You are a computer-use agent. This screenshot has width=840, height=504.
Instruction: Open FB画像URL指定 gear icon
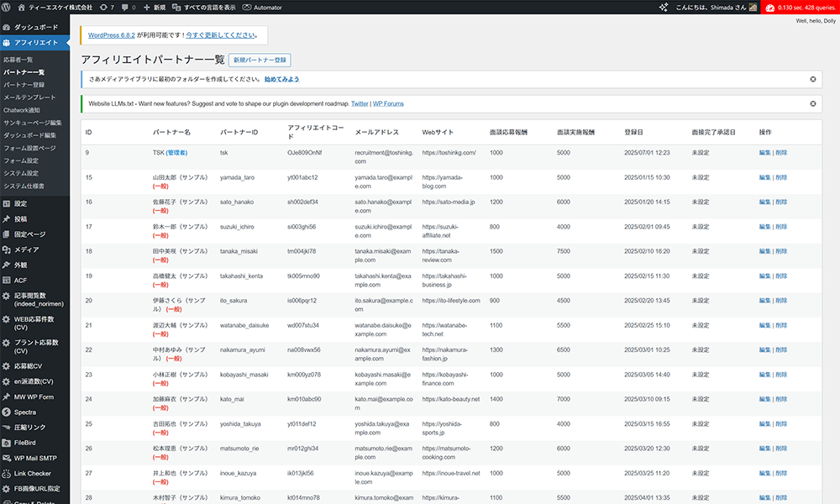[x=7, y=489]
